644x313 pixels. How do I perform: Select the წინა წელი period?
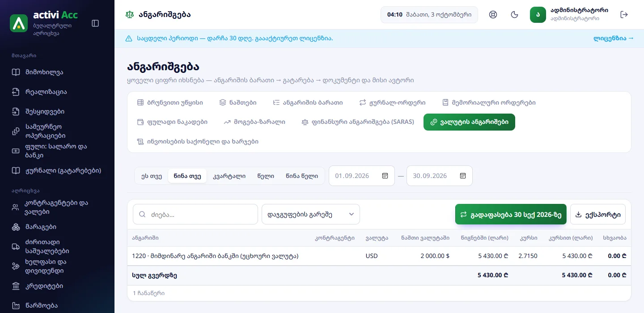[x=302, y=176]
